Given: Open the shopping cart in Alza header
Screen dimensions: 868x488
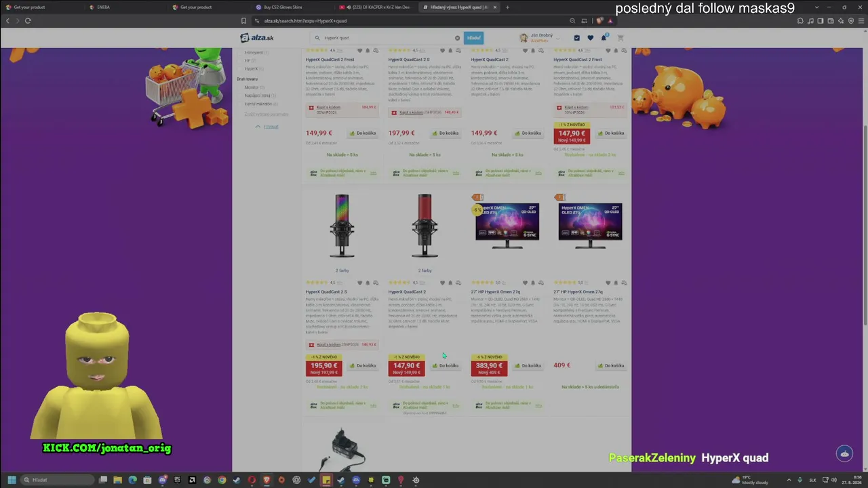Looking at the screenshot, I should click(620, 38).
